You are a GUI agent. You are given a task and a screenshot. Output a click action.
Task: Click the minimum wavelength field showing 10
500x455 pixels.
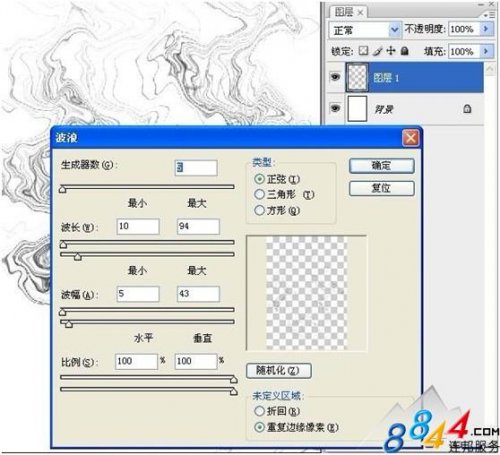coord(138,227)
